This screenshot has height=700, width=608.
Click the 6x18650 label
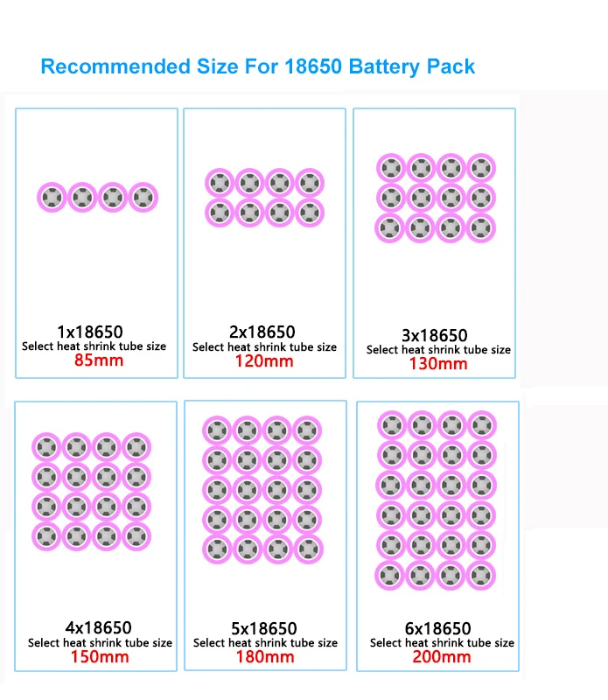click(x=438, y=629)
